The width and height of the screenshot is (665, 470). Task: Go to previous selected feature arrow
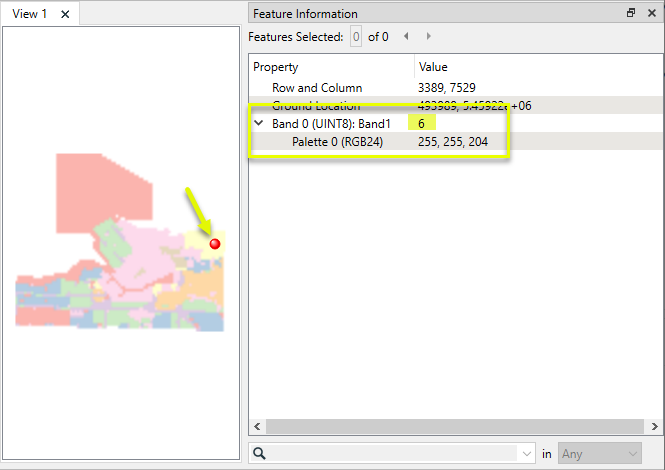(x=406, y=37)
